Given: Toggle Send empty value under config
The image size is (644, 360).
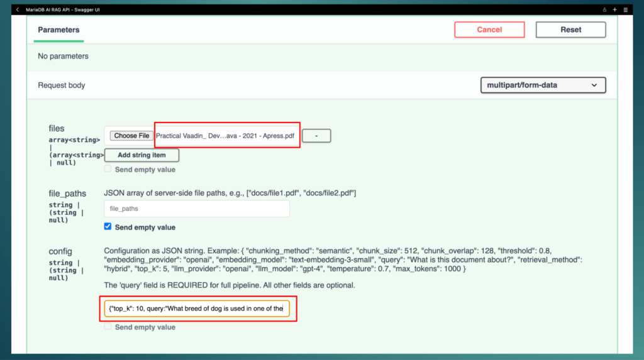Looking at the screenshot, I should click(108, 327).
